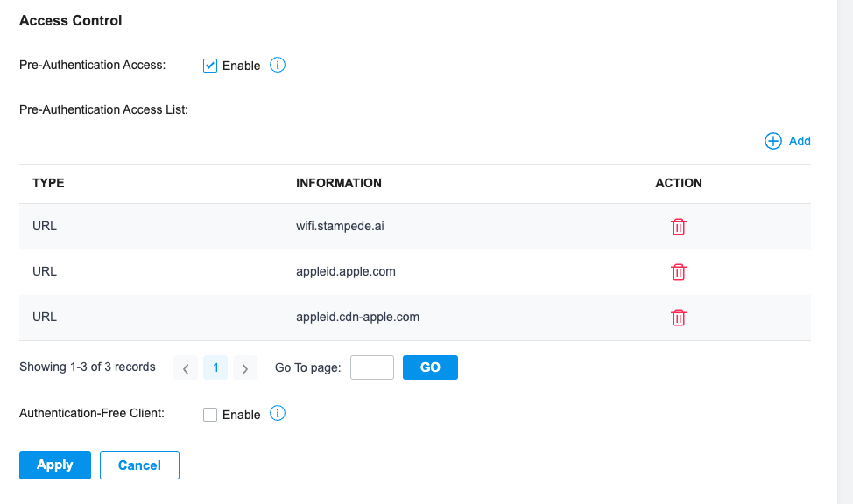This screenshot has width=853, height=504.
Task: Select the wifi.stampede.ai cell
Action: coord(340,226)
